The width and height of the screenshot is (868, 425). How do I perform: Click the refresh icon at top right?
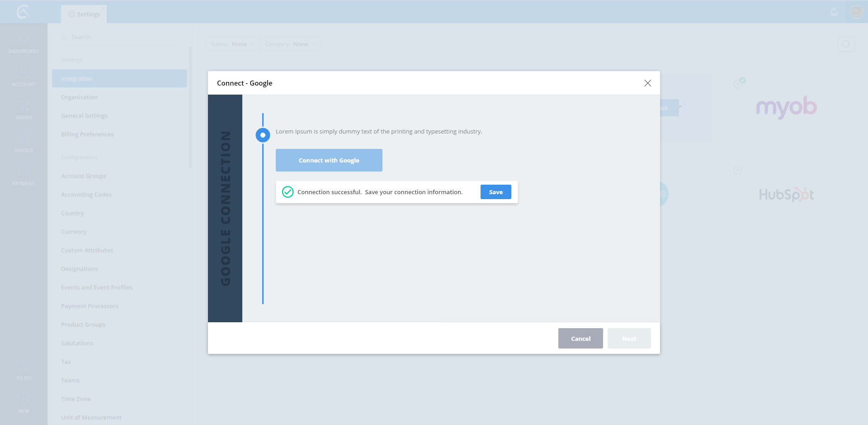(x=846, y=44)
